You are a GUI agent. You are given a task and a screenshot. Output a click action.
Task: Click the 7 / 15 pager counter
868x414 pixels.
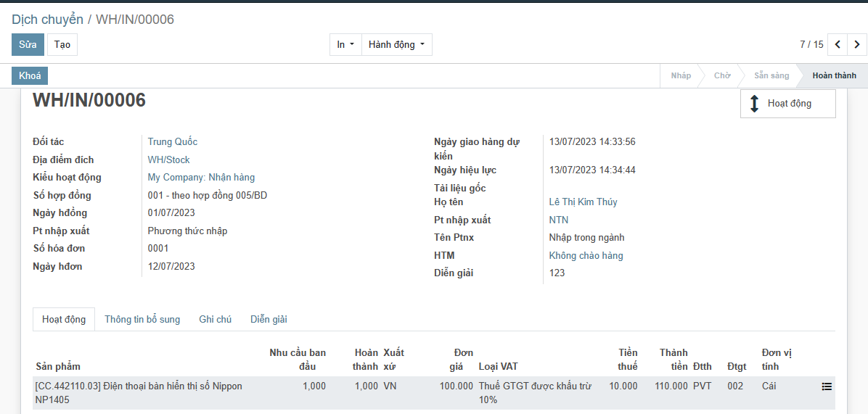[811, 45]
